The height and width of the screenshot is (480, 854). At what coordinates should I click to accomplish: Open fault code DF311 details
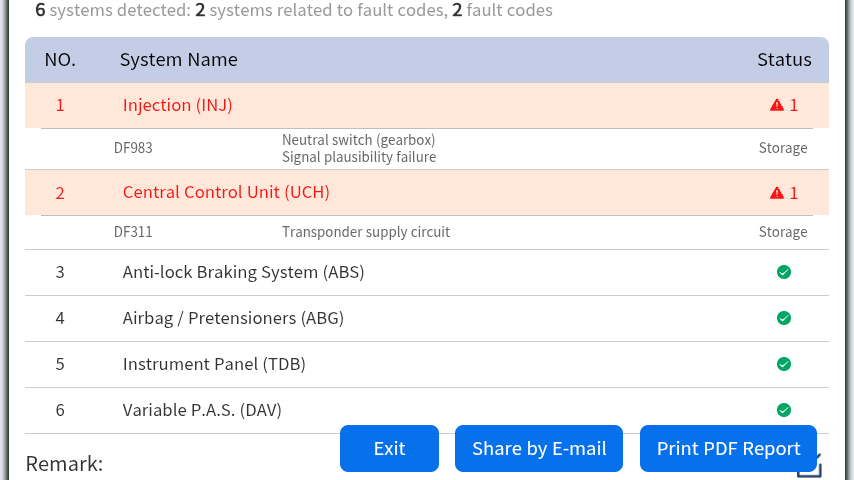pos(133,232)
